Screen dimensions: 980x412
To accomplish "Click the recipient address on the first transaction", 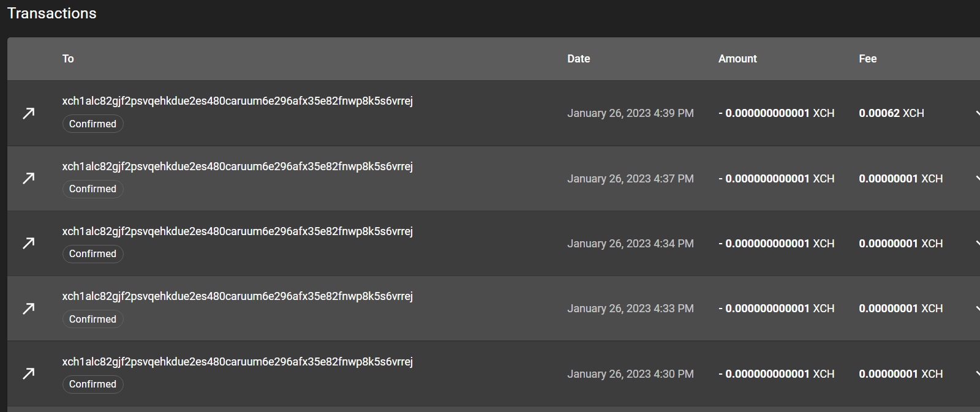I will point(238,100).
